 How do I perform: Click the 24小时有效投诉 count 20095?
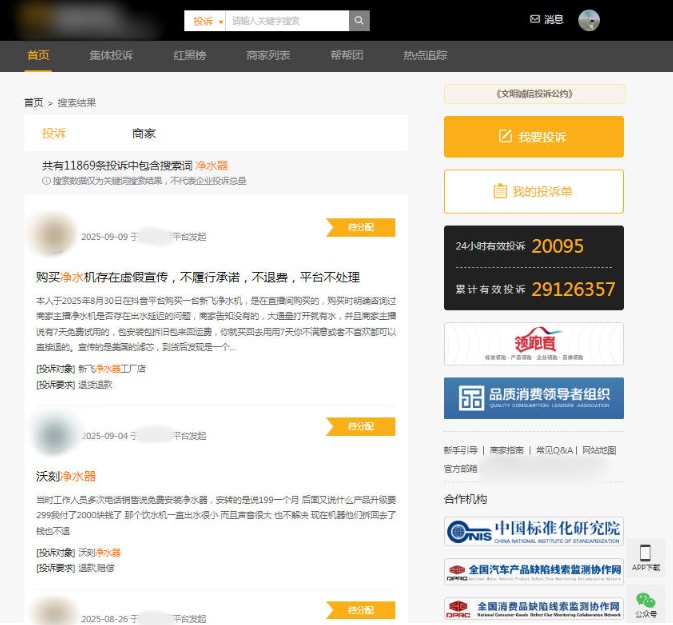(557, 246)
